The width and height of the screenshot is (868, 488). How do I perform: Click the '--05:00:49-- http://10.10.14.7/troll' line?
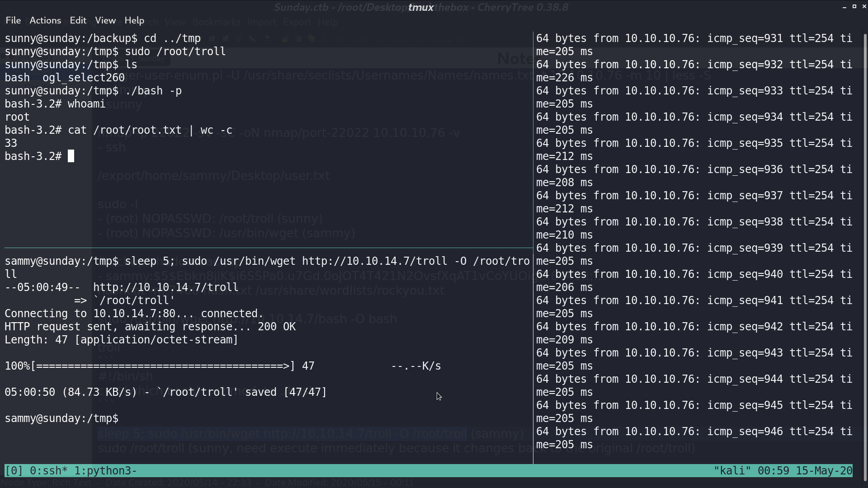122,287
